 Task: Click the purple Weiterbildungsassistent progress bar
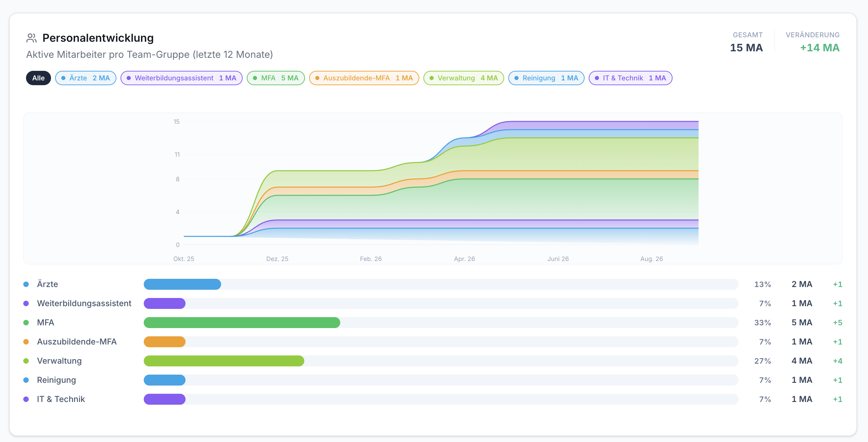[x=165, y=303]
